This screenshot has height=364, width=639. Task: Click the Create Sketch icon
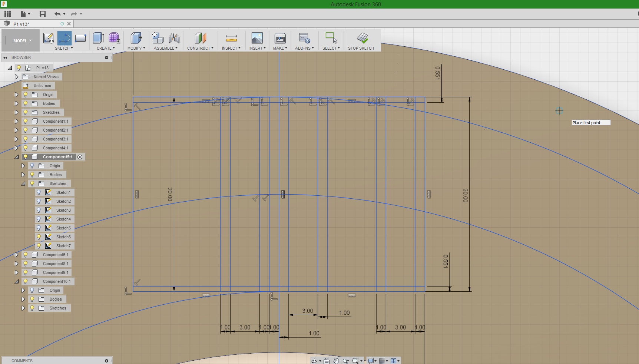[x=49, y=38]
